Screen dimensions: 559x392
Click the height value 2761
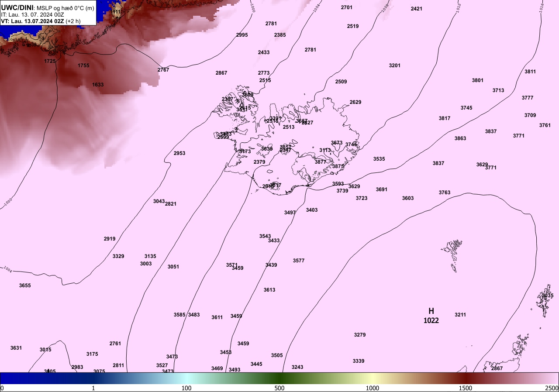115,344
